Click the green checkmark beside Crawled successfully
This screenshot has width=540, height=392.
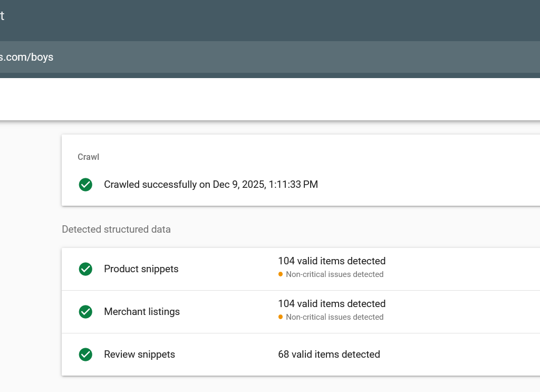pyautogui.click(x=85, y=185)
